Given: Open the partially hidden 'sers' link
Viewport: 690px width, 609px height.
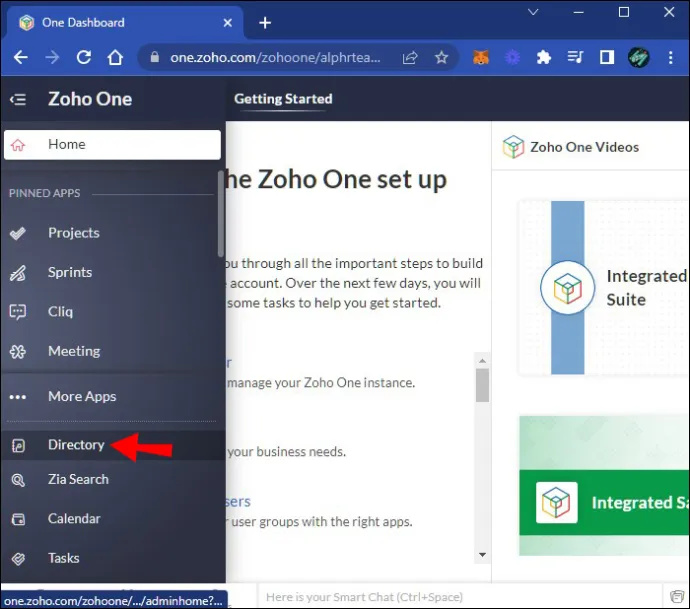Looking at the screenshot, I should pyautogui.click(x=238, y=502).
